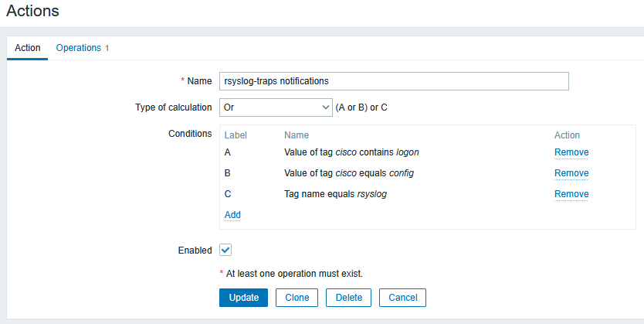
Task: Open the Type of calculation dropdown
Action: click(275, 107)
